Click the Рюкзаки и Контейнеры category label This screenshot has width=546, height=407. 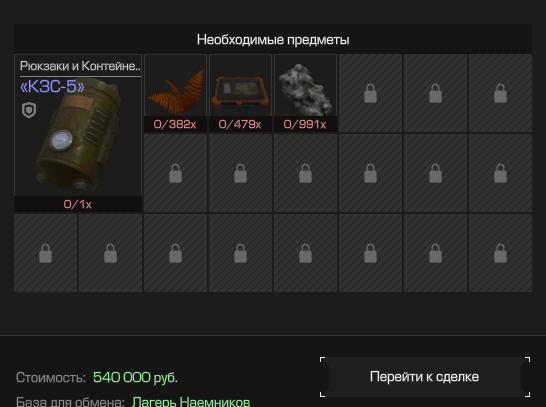click(80, 66)
